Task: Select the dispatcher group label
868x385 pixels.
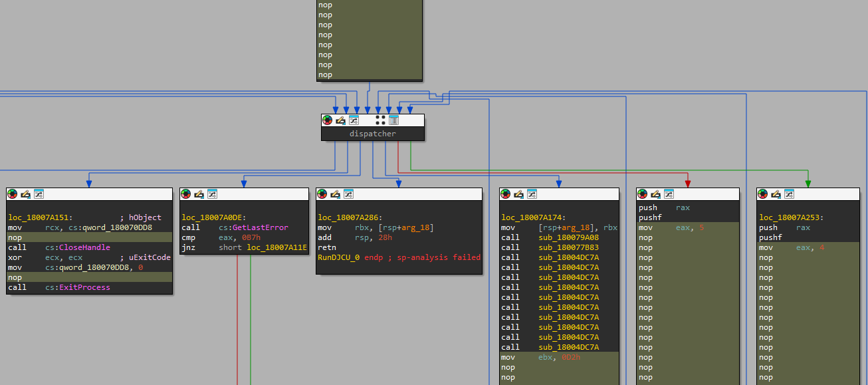Action: (x=373, y=134)
